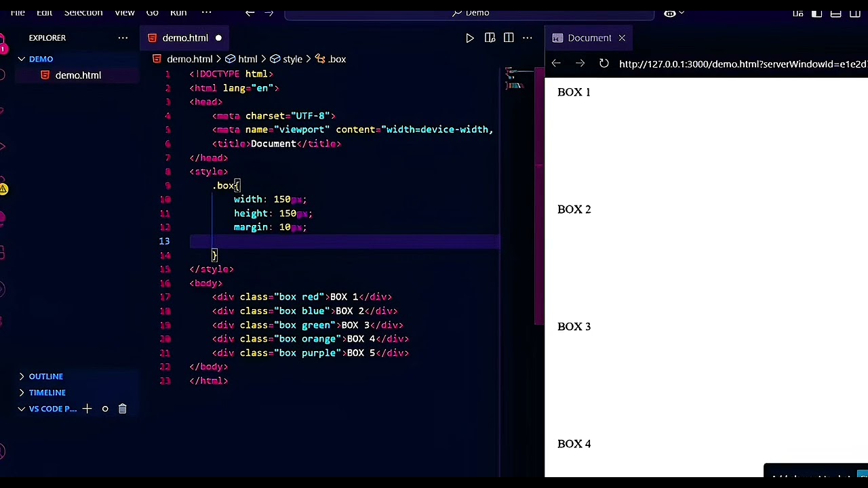Split the editor right
Viewport: 868px width, 488px height.
[509, 38]
